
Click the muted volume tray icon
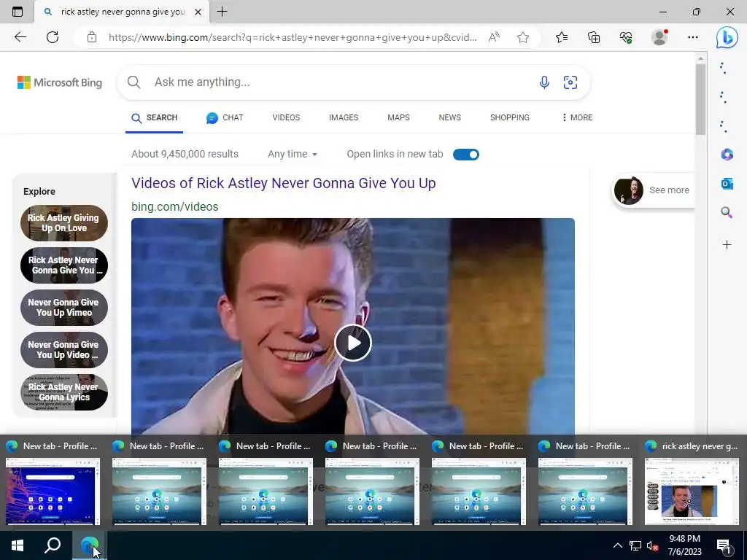(x=653, y=545)
